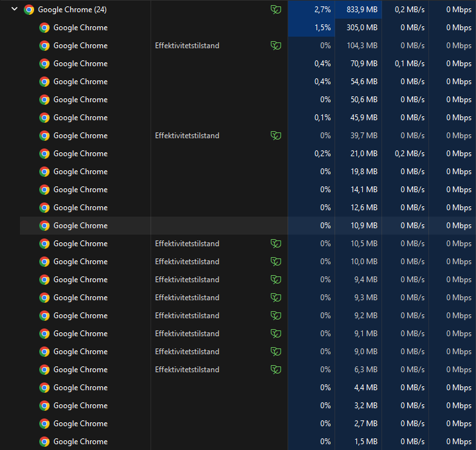
Task: Click the Chrome icon of the Google Chrome (24) group
Action: 29,10
